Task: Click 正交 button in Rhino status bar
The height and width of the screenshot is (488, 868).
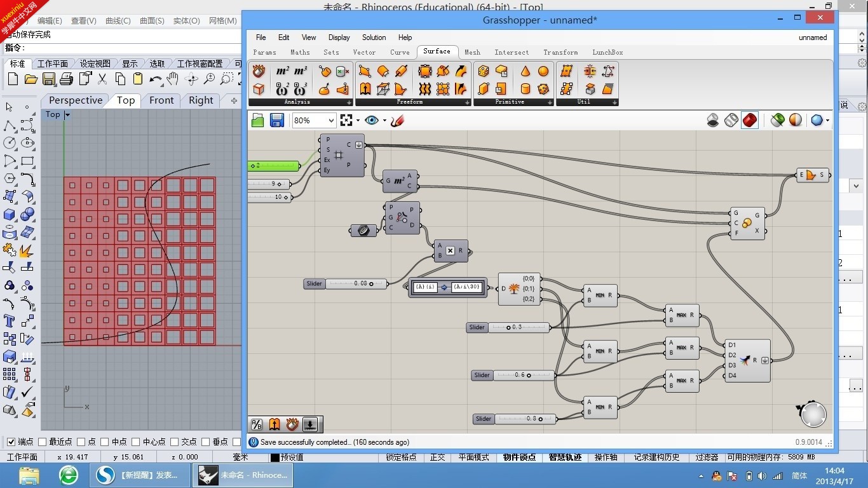Action: click(x=437, y=457)
